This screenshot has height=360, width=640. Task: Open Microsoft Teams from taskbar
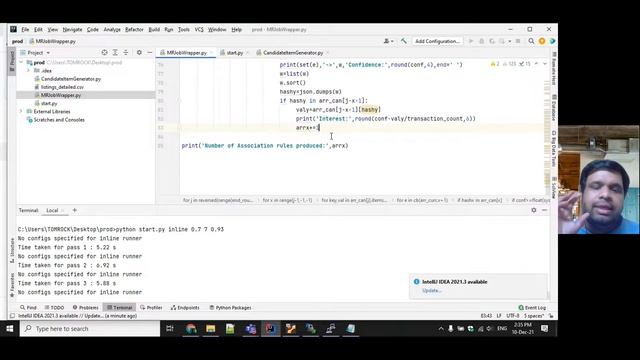(251, 329)
